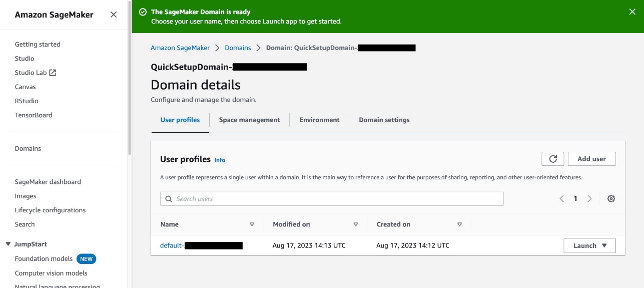Click the Amazon SageMaker sidebar title
The height and width of the screenshot is (288, 644).
click(x=54, y=15)
